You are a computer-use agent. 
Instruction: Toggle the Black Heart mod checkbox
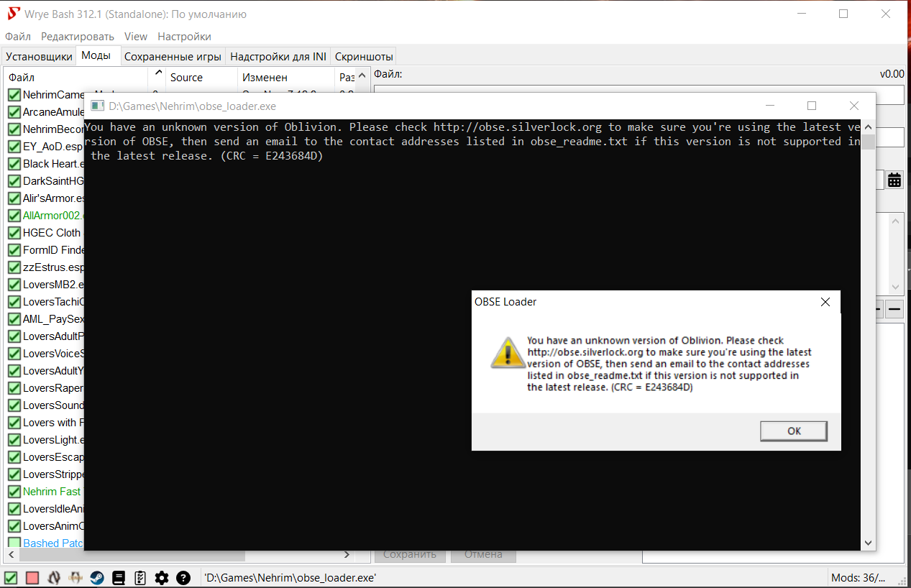(x=14, y=164)
